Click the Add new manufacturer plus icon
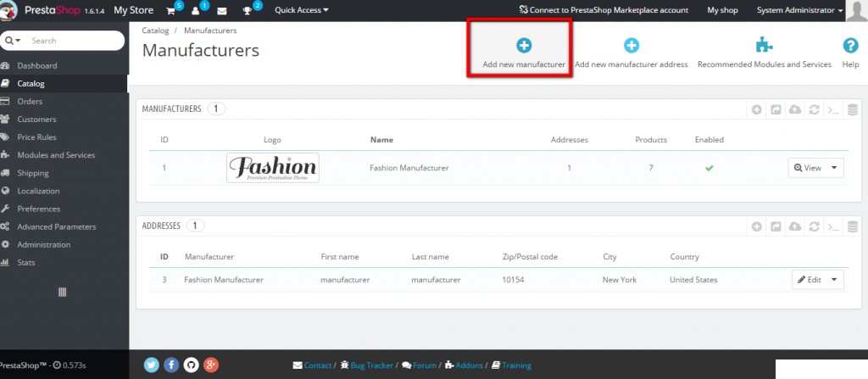Viewport: 868px width, 379px height. click(524, 46)
